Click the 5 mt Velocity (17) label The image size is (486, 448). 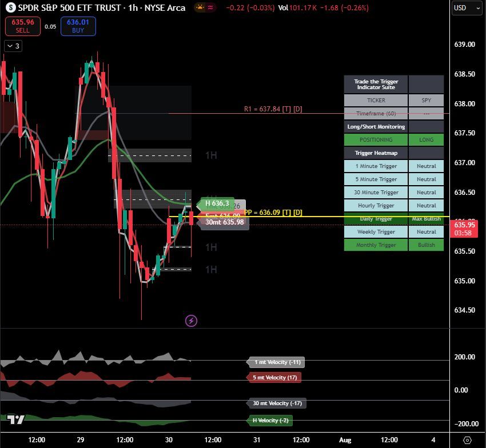tap(274, 377)
